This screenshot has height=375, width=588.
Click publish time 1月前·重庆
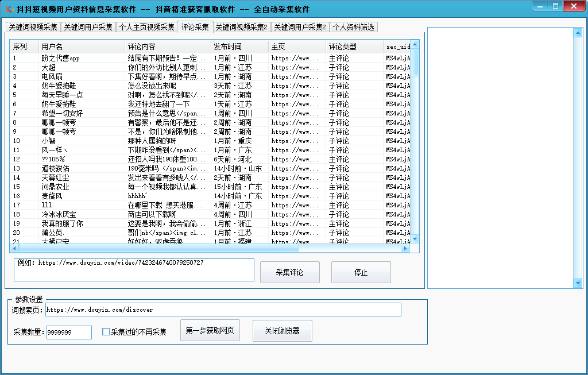click(233, 141)
